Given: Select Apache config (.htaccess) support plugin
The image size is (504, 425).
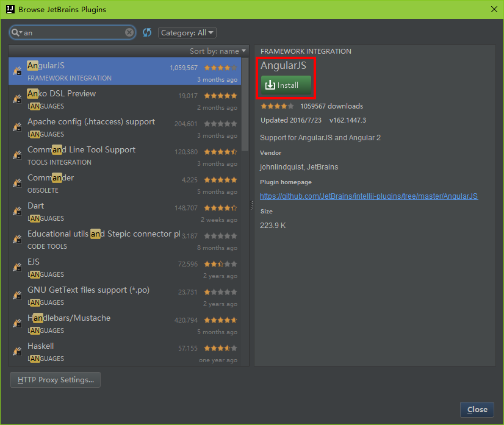Looking at the screenshot, I should click(124, 127).
